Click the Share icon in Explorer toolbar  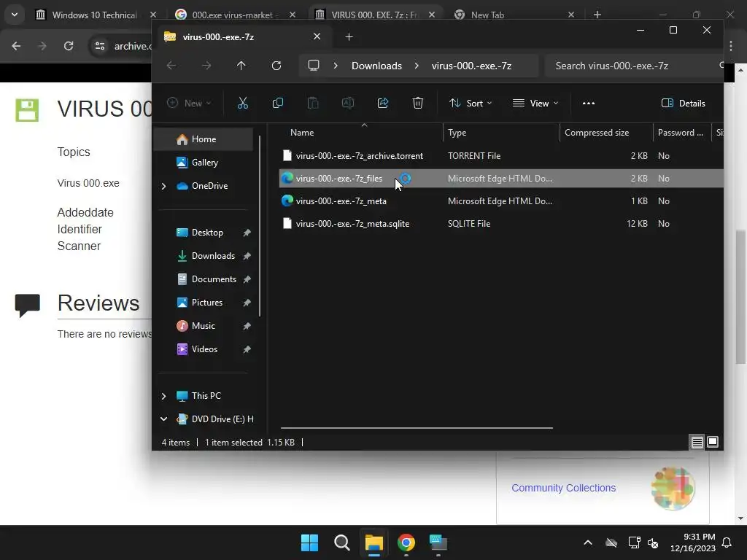pos(382,103)
